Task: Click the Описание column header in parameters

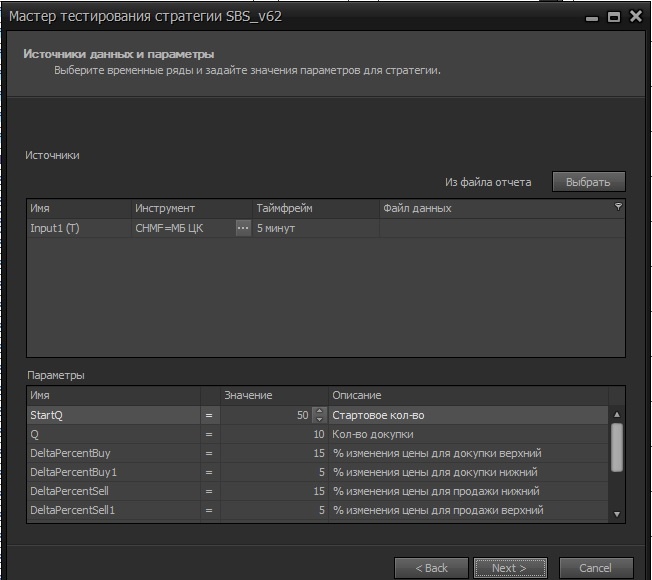Action: (x=469, y=395)
